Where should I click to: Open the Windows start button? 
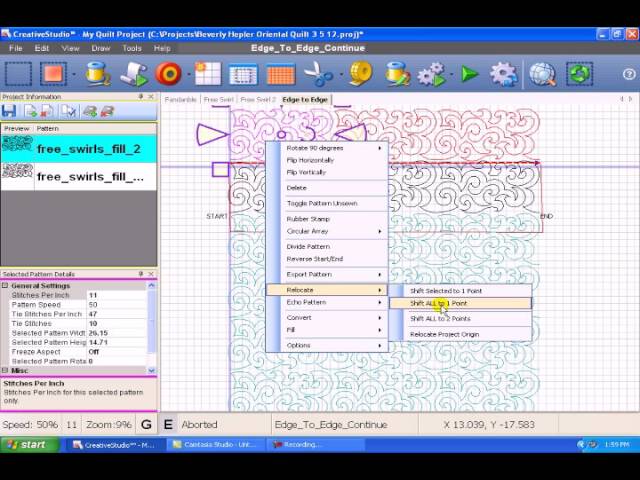pyautogui.click(x=30, y=444)
